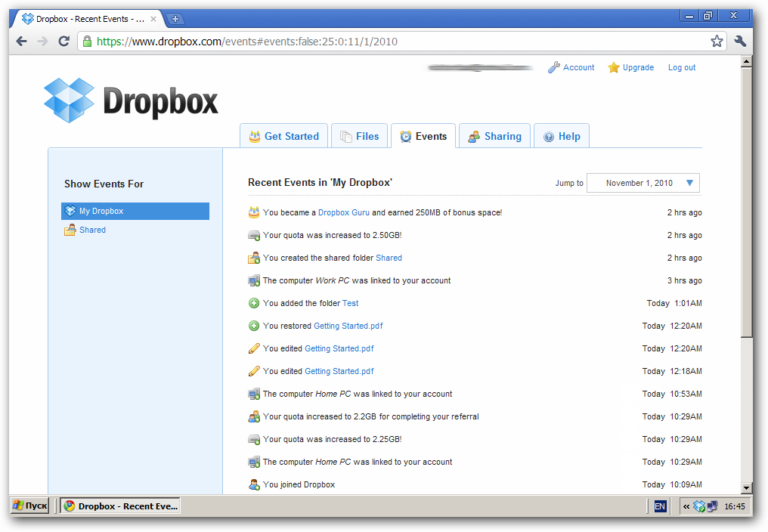This screenshot has height=532, width=768.
Task: Click the forward navigation arrow
Action: coord(42,41)
